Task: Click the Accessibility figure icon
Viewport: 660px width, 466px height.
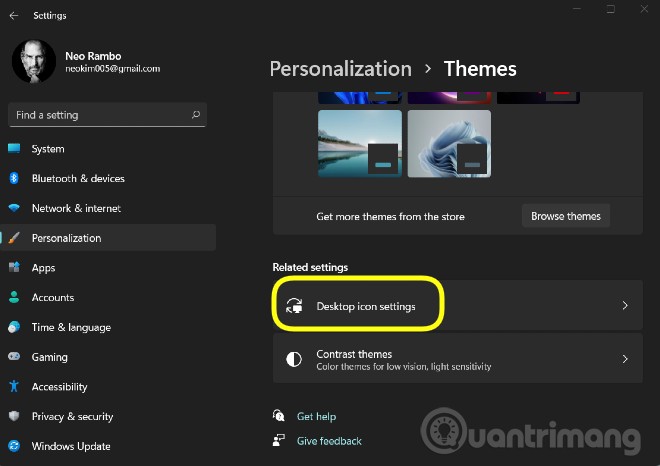Action: [14, 386]
